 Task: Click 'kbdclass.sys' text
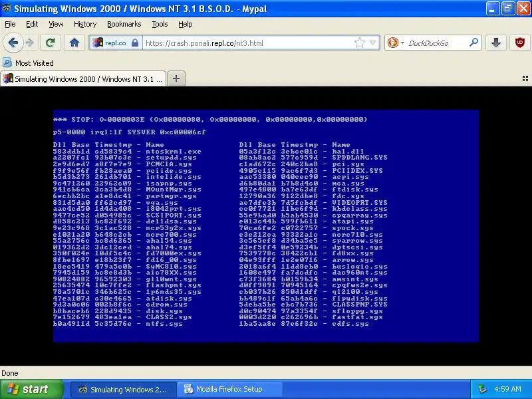360,209
